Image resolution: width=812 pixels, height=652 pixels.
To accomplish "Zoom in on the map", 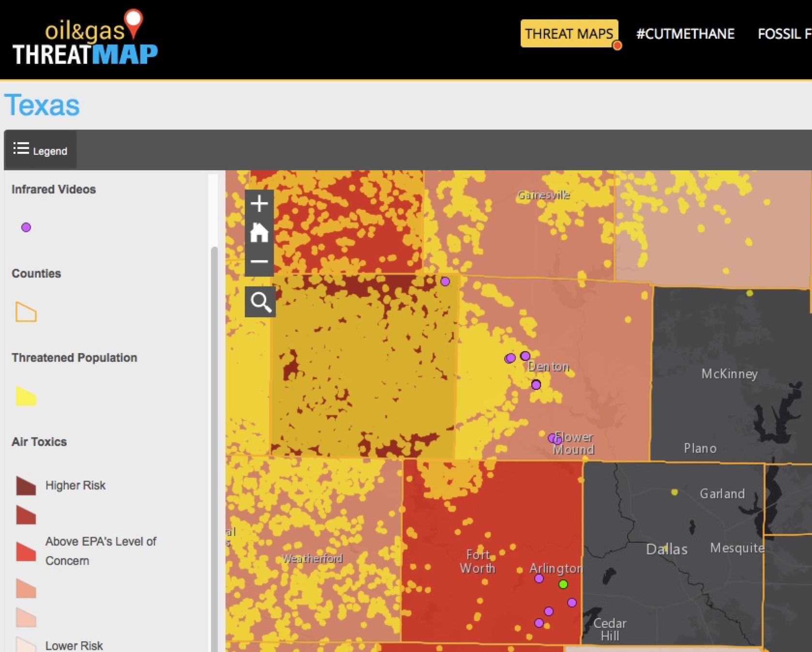I will pos(259,204).
